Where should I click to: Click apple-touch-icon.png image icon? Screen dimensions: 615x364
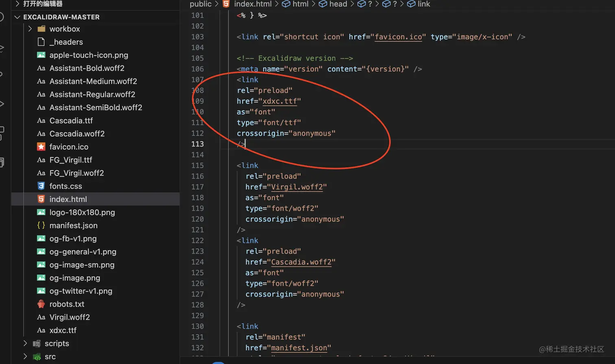(x=41, y=55)
